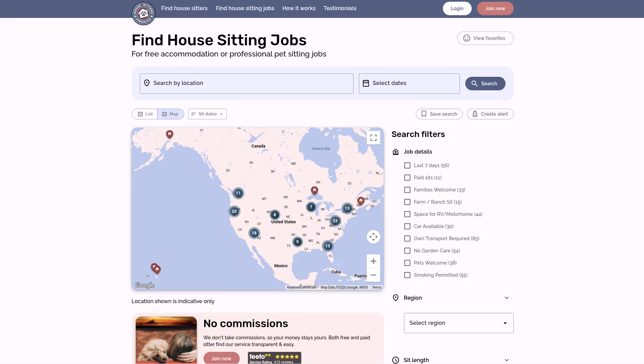This screenshot has width=644, height=364.
Task: Check Smoking Permitted filter
Action: tap(407, 275)
